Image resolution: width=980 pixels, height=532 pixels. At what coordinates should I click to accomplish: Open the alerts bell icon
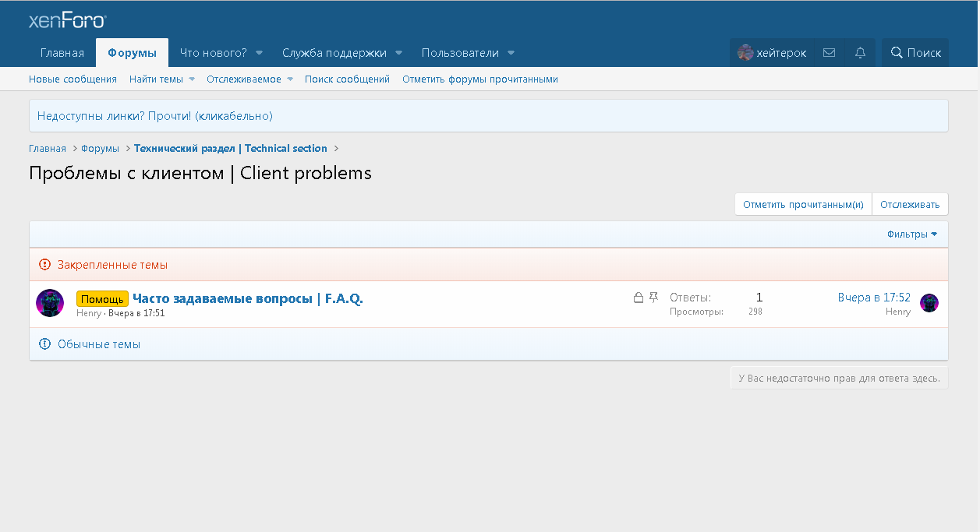860,53
